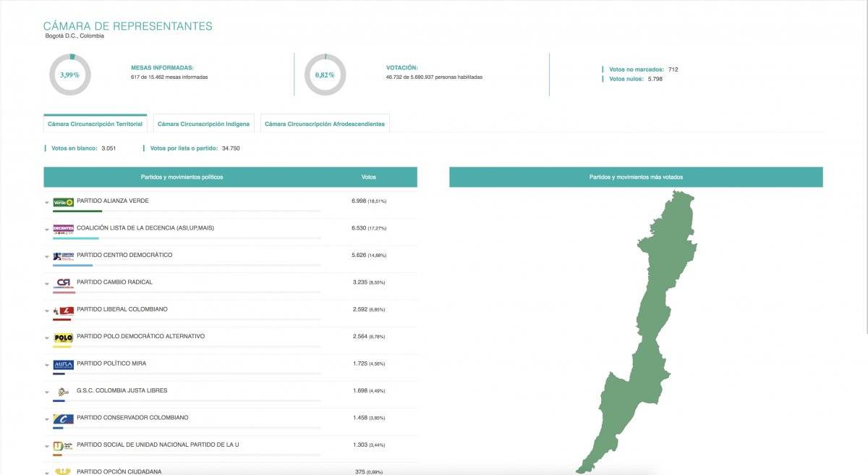Click the 'Bogotá D.C., Colombia' subtitle
This screenshot has height=475, width=868.
pyautogui.click(x=75, y=35)
